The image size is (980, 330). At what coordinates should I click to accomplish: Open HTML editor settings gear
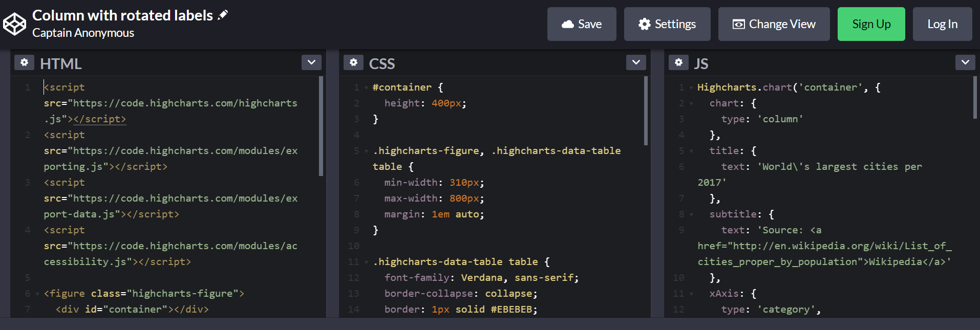click(24, 62)
